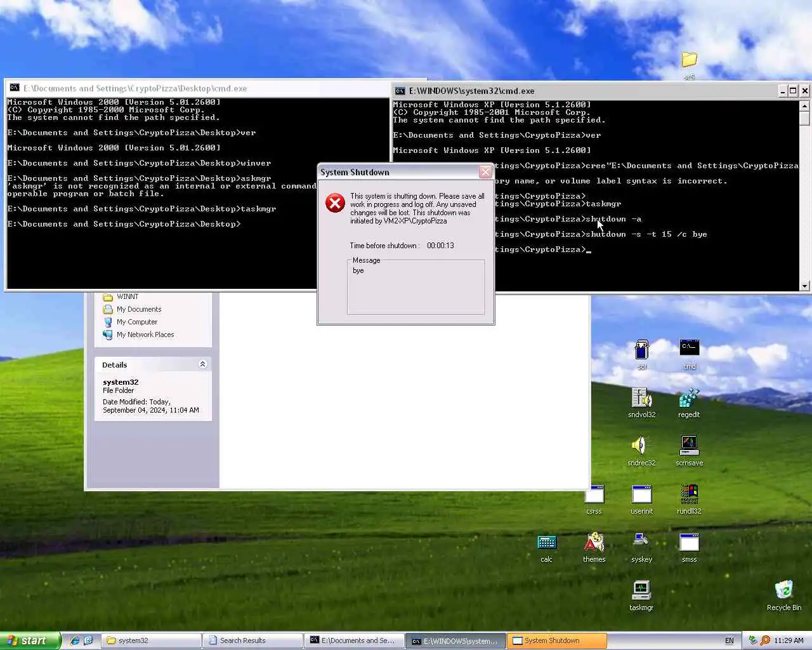Click the EN language indicator
This screenshot has width=812, height=650.
pyautogui.click(x=730, y=640)
